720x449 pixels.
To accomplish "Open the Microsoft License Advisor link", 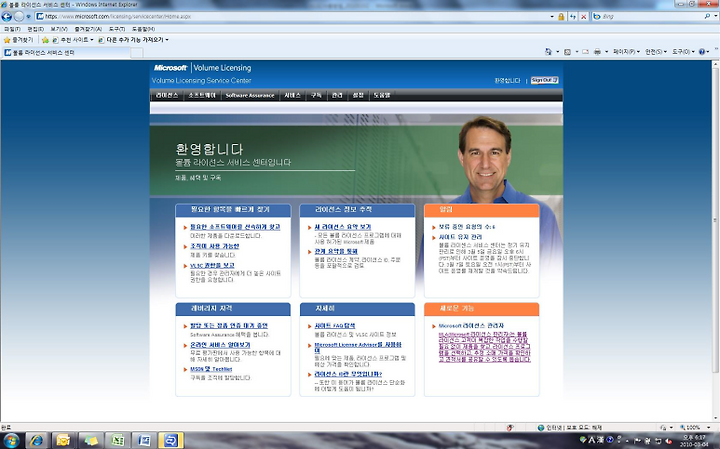I will pyautogui.click(x=358, y=347).
